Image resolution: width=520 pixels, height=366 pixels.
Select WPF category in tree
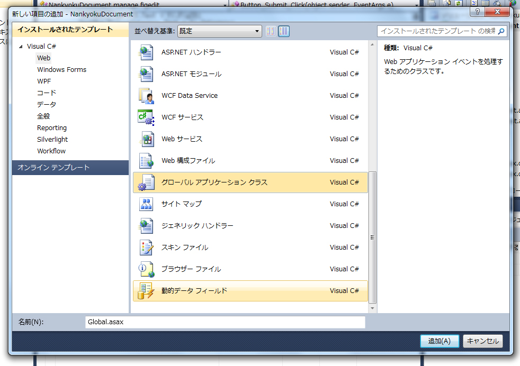[x=44, y=81]
